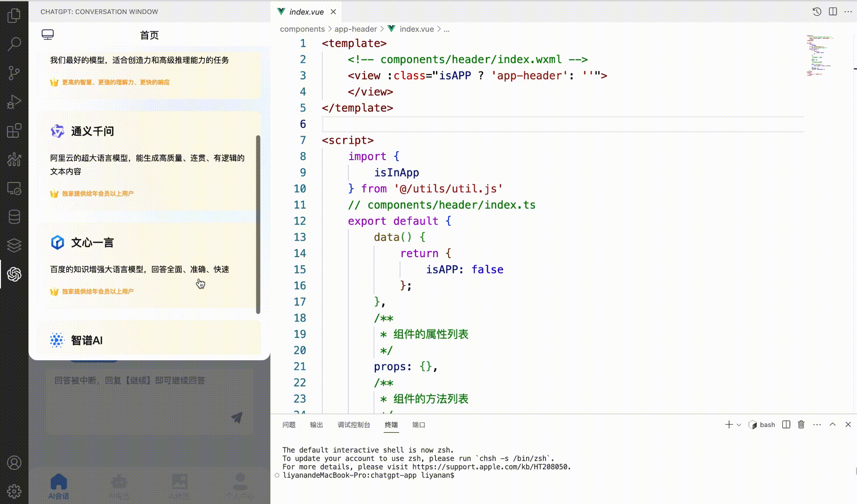The width and height of the screenshot is (857, 504).
Task: Open the Manage gear icon
Action: click(14, 491)
